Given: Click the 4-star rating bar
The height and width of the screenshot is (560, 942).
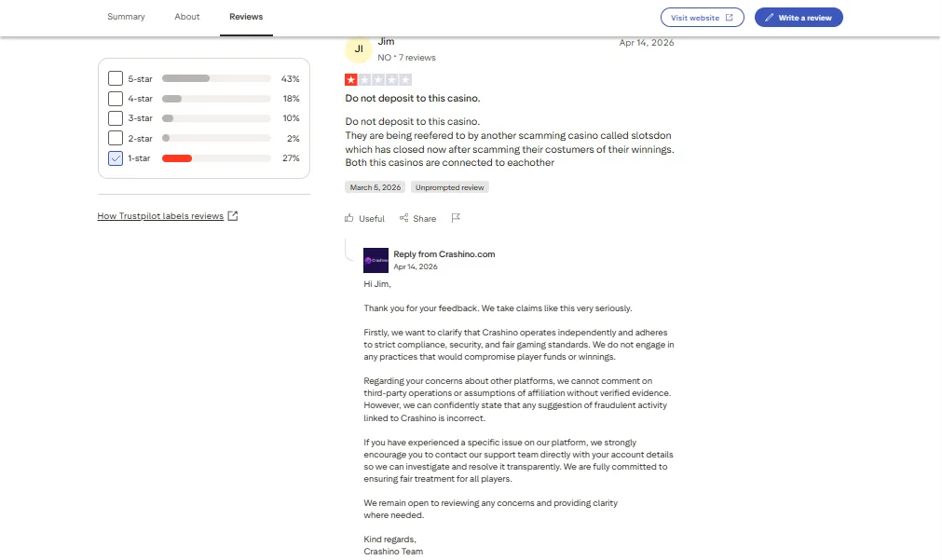Looking at the screenshot, I should [216, 99].
